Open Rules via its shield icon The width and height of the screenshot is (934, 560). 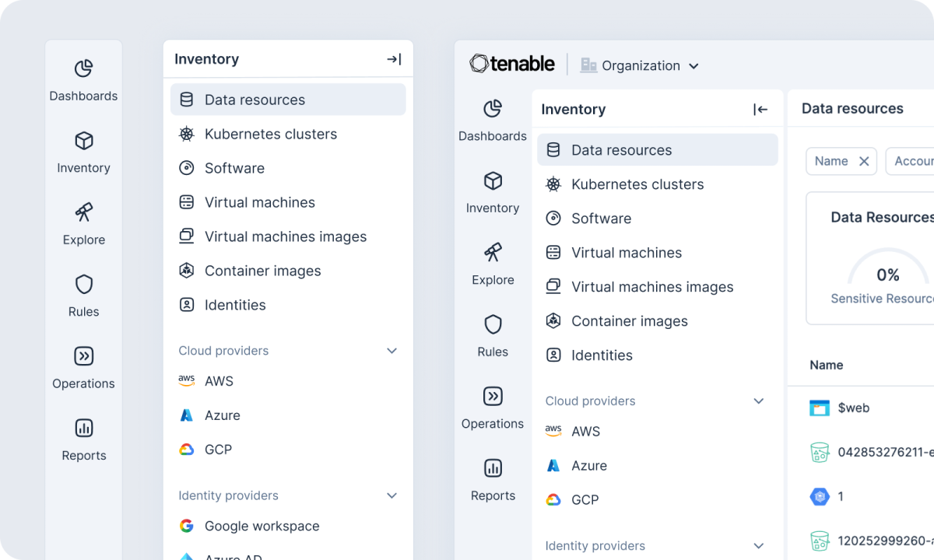coord(493,324)
